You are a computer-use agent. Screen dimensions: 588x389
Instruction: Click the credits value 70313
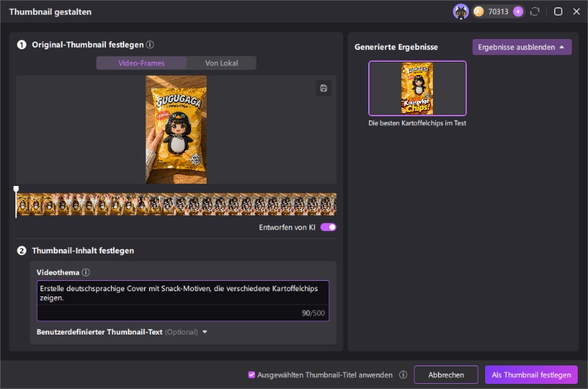coord(498,12)
